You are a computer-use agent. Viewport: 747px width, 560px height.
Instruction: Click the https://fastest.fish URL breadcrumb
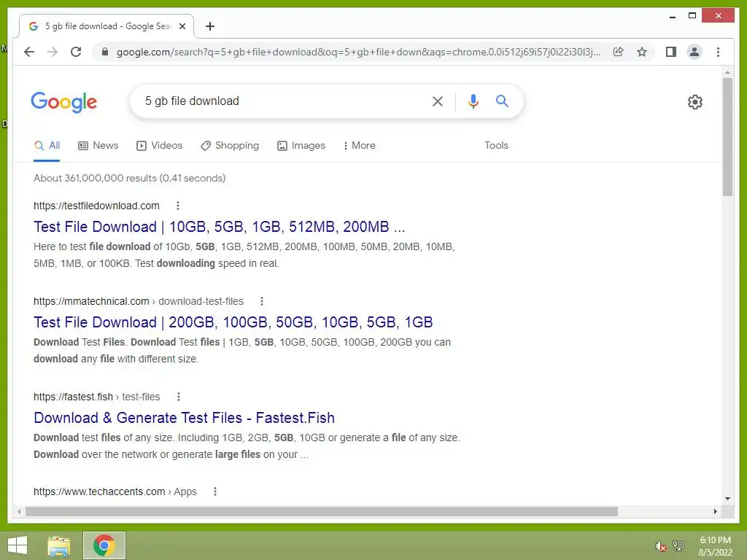[97, 397]
